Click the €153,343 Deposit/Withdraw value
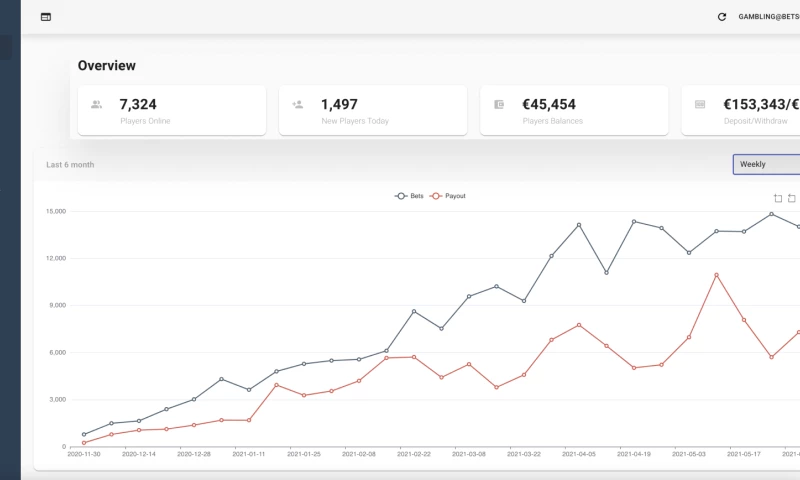The image size is (800, 480). coord(760,104)
